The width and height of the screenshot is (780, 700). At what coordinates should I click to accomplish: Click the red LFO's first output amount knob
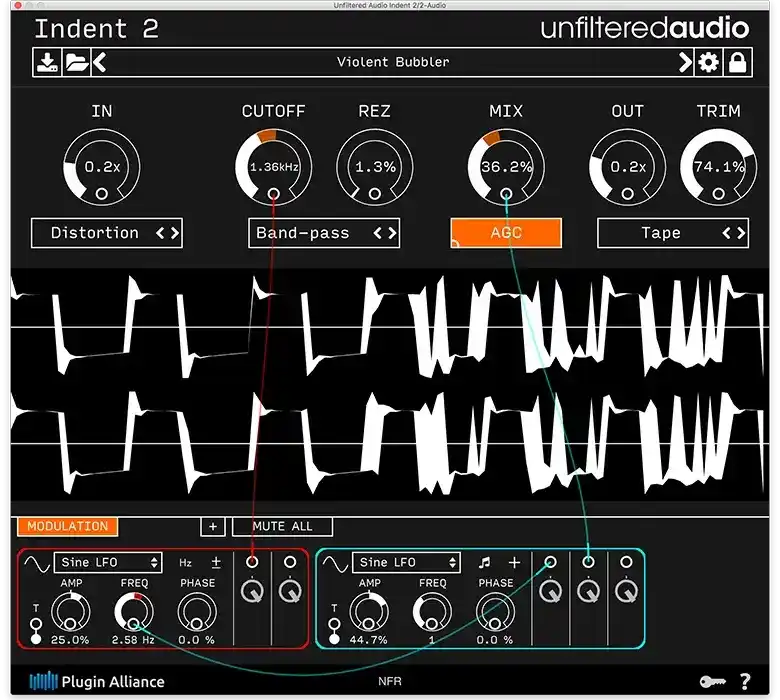coord(252,591)
